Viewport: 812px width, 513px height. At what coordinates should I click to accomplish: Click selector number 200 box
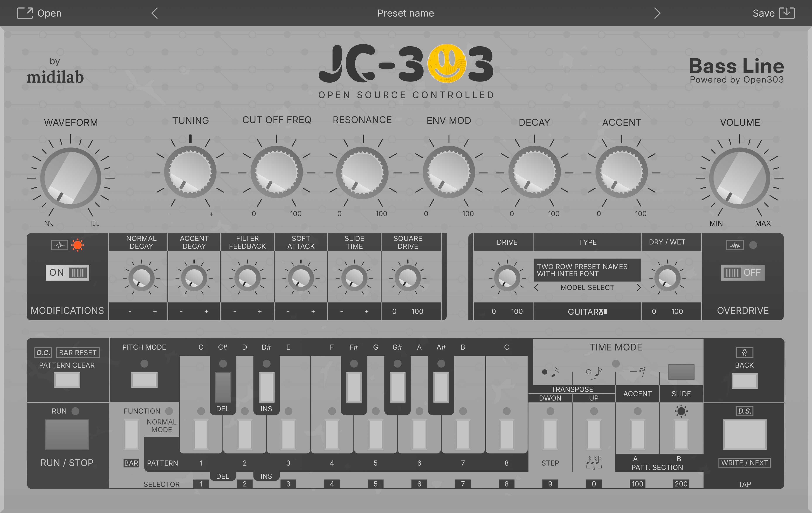[681, 484]
